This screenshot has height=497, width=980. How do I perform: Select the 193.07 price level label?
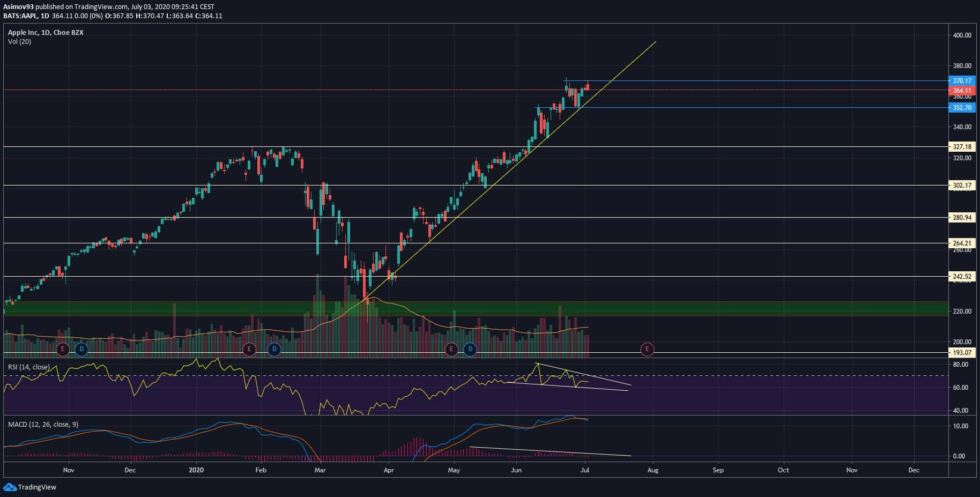962,353
